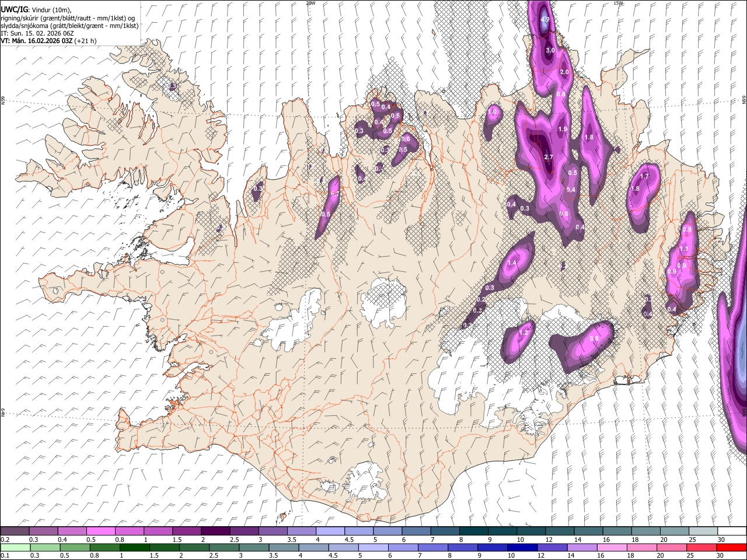Click the 1.2 snowfall value on the map
This screenshot has height=560, width=747.
(x=523, y=332)
